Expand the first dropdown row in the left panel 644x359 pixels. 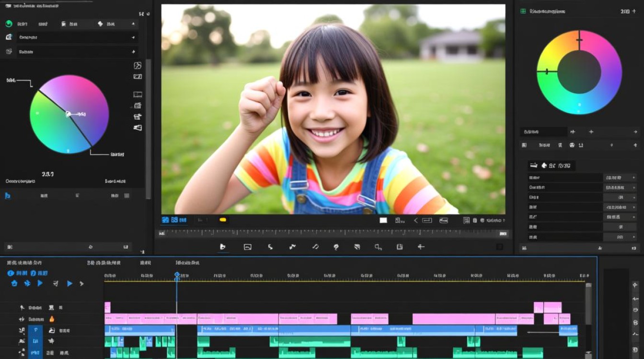point(77,37)
